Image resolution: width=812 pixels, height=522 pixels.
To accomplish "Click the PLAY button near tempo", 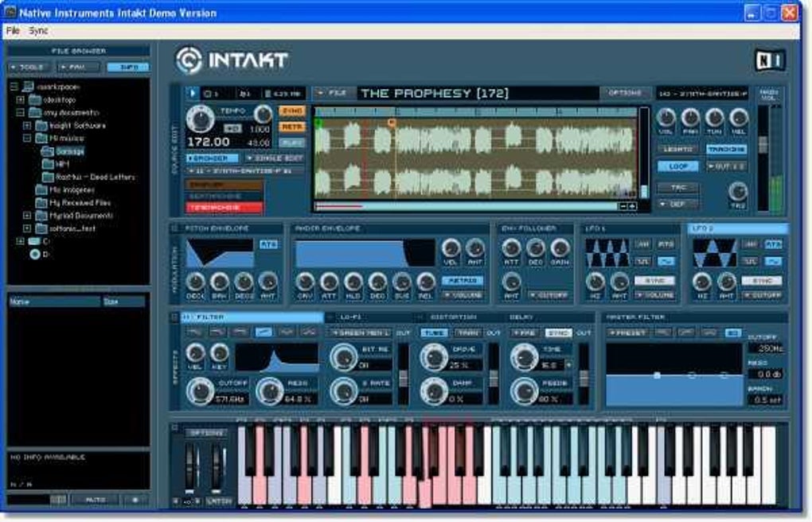I will pos(292,143).
